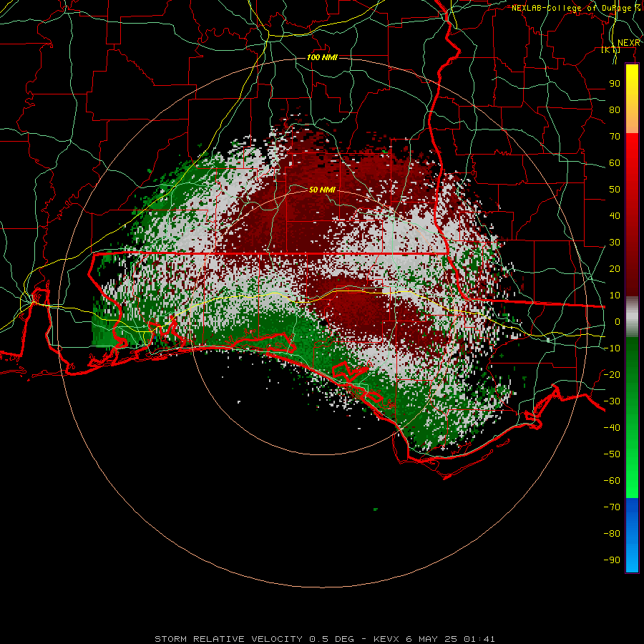Click the -80 value on velocity scale
Screen dimensions: 644x644
(x=612, y=534)
